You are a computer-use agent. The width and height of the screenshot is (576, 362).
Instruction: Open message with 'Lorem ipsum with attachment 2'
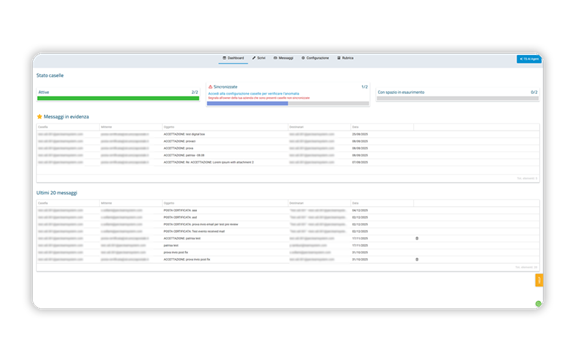coord(209,162)
